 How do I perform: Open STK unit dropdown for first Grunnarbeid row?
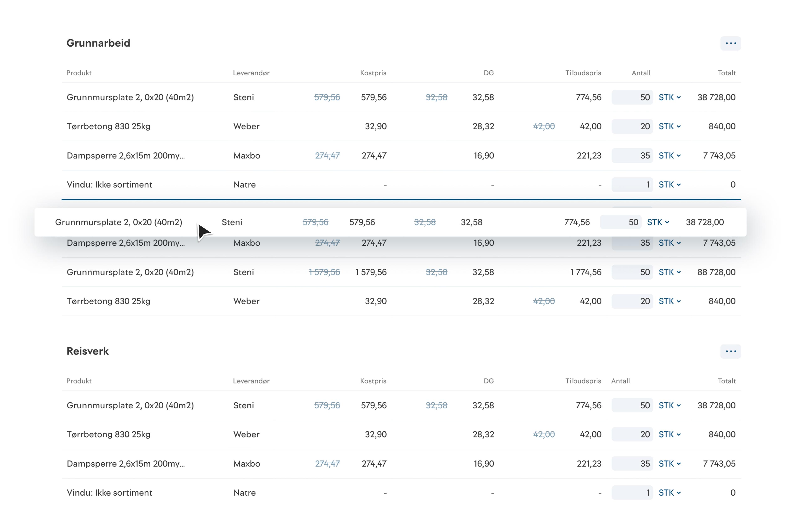tap(669, 97)
